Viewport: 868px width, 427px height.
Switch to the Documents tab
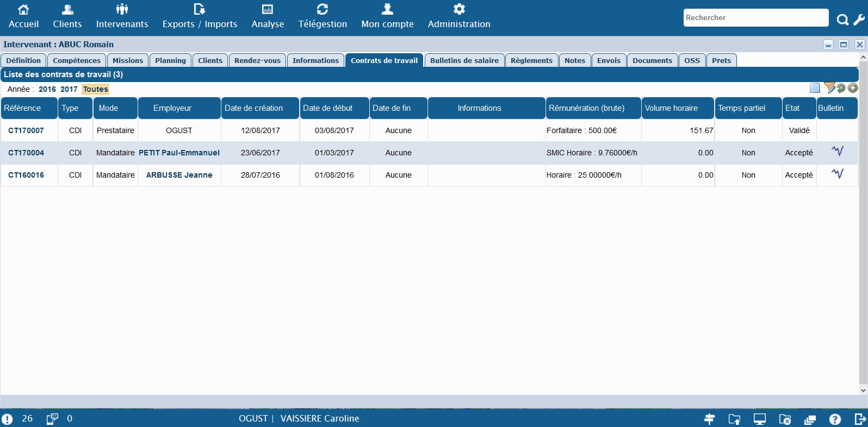pos(652,60)
